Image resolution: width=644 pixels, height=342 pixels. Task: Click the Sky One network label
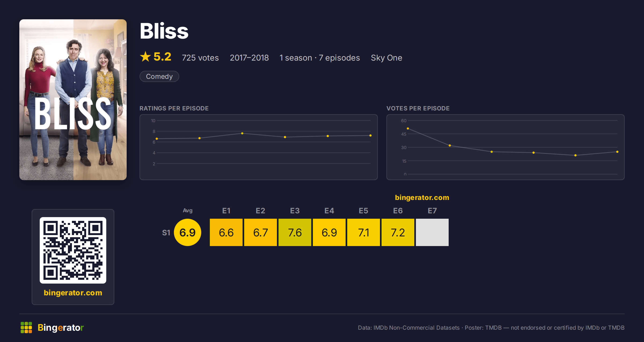(x=386, y=58)
